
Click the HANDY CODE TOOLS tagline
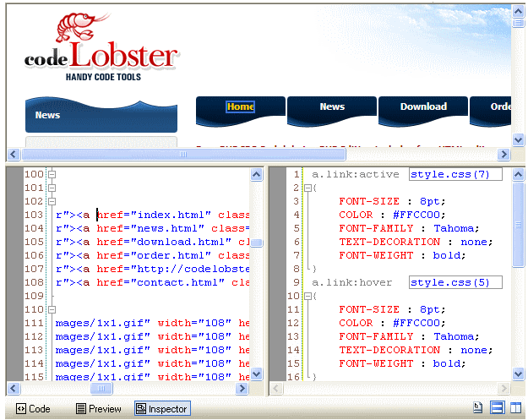(x=103, y=77)
